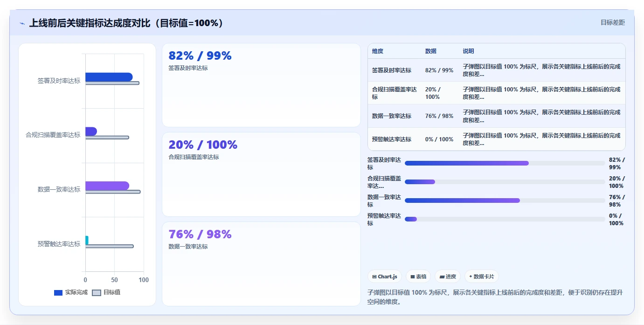Select the 数据卡片 chip
Image resolution: width=644 pixels, height=325 pixels.
click(482, 277)
